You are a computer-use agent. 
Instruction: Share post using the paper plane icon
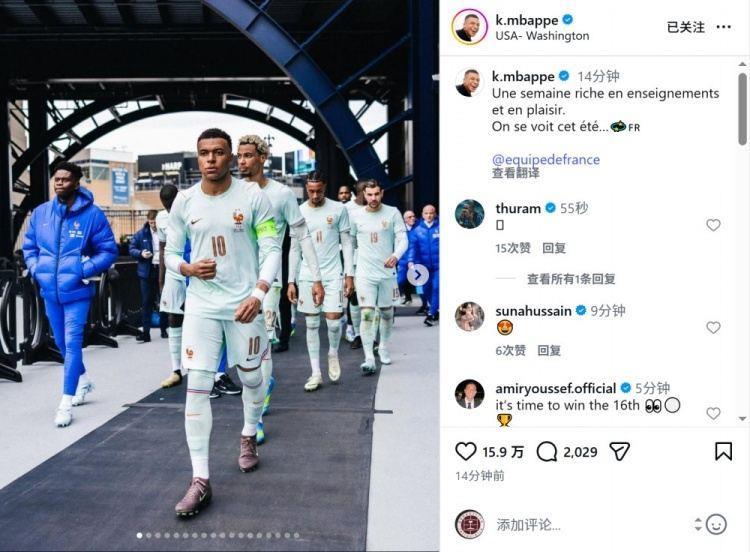click(x=619, y=452)
